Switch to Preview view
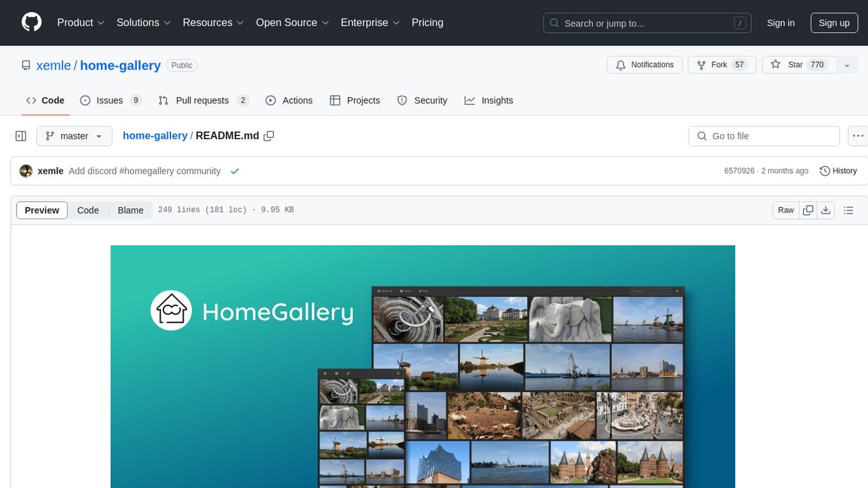This screenshot has height=488, width=868. [x=42, y=210]
